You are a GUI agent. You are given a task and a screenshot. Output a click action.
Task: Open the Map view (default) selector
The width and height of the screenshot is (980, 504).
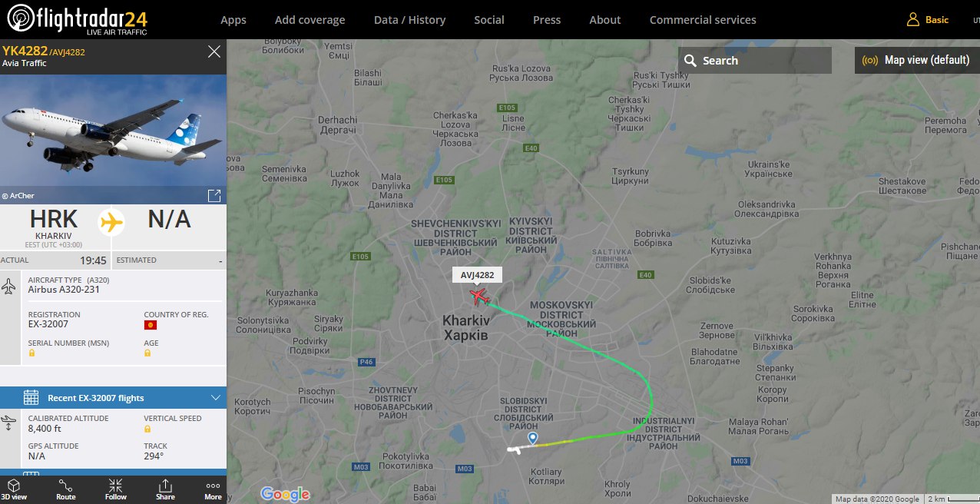917,60
